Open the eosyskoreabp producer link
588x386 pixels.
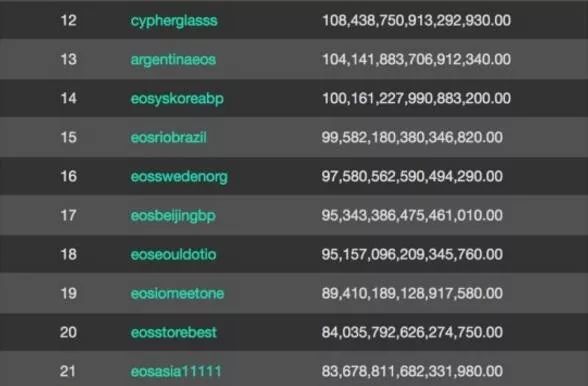pyautogui.click(x=177, y=99)
